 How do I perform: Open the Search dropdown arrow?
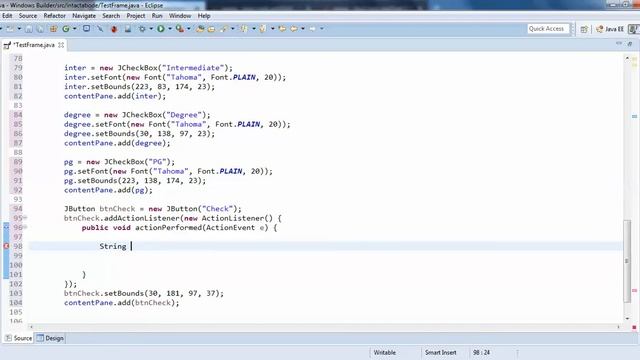[233, 29]
